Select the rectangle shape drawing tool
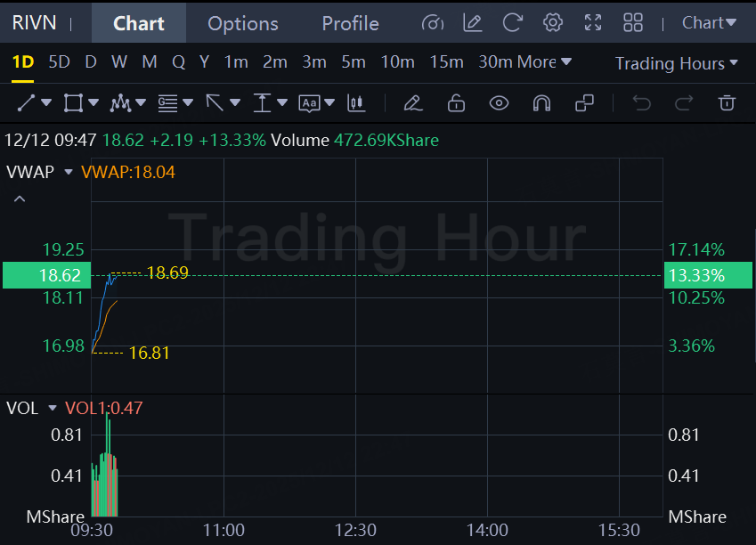Viewport: 756px width, 545px height. [73, 103]
